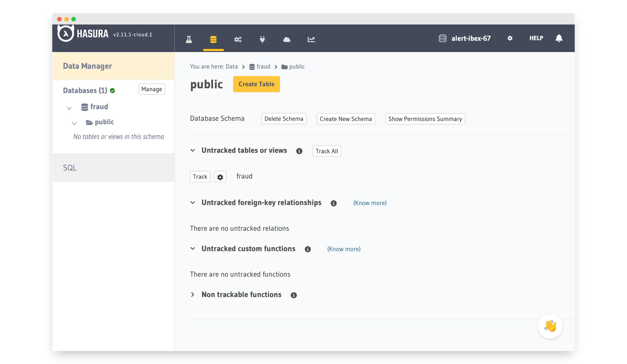Click the gear icon next to fraud table

tap(220, 177)
